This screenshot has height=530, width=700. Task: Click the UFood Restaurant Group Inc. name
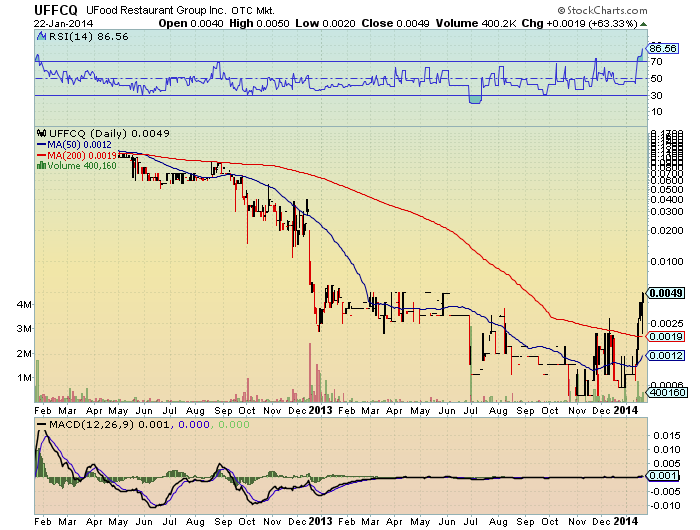click(x=156, y=10)
